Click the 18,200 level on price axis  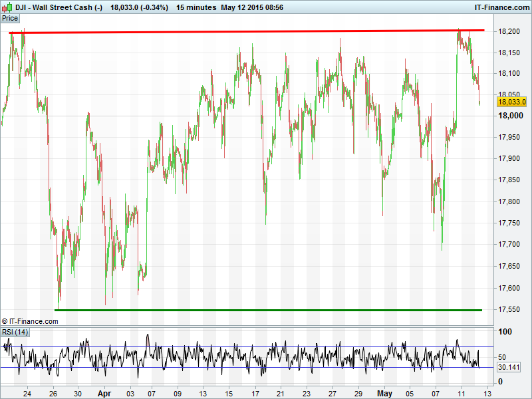coord(509,32)
